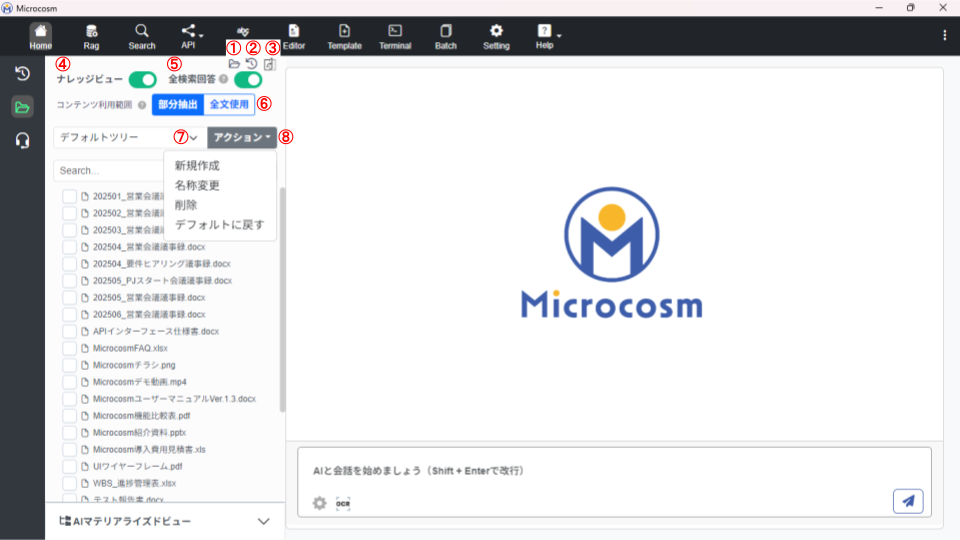Select file Microcosm機能比較表.pdf
Image resolution: width=960 pixels, height=540 pixels.
[x=141, y=416]
